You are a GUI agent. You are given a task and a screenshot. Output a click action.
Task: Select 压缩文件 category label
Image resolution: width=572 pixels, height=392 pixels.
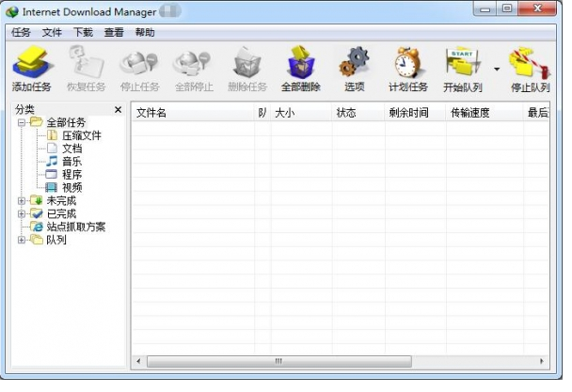point(82,135)
